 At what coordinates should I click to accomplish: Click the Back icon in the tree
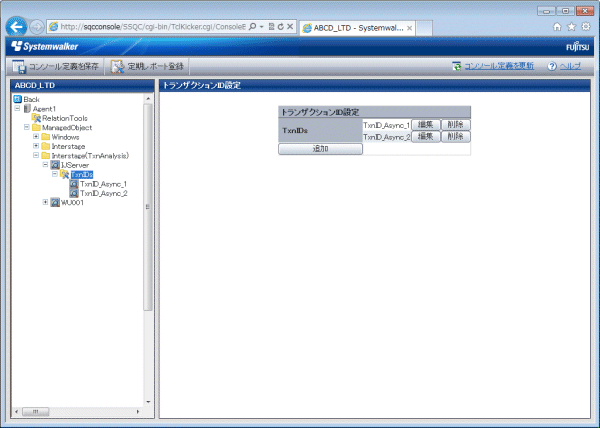tap(18, 99)
